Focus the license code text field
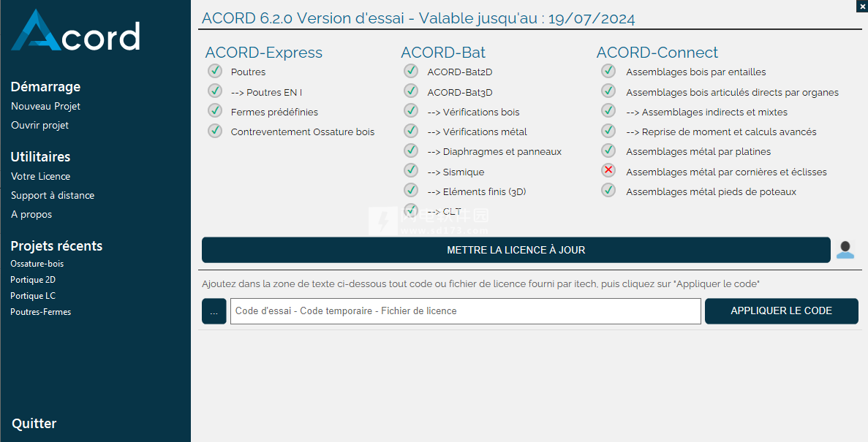This screenshot has height=442, width=868. coord(466,311)
